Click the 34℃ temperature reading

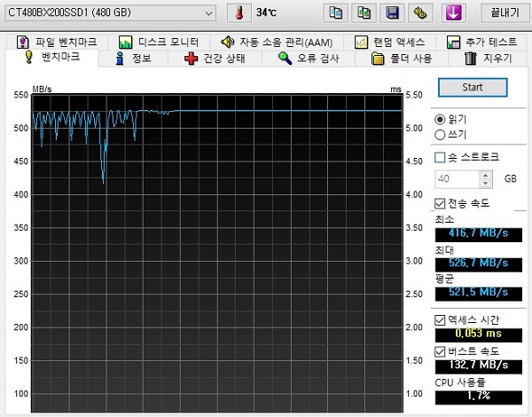click(266, 13)
